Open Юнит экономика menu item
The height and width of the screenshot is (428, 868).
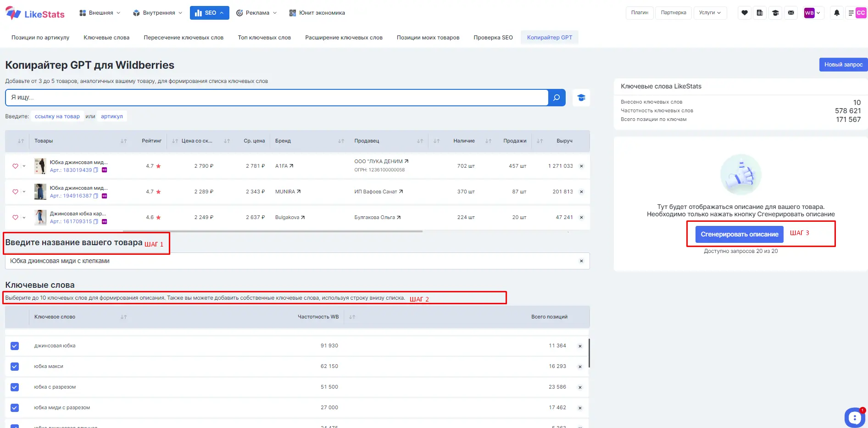pyautogui.click(x=317, y=13)
